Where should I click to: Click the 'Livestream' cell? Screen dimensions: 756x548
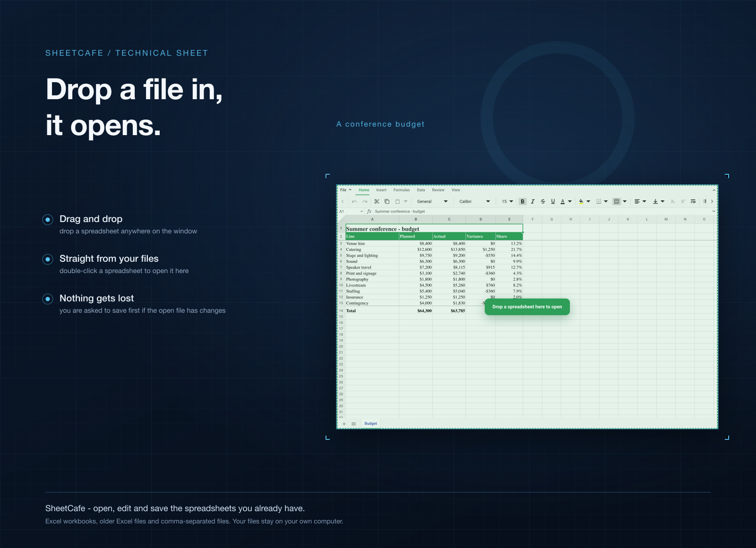pyautogui.click(x=372, y=285)
